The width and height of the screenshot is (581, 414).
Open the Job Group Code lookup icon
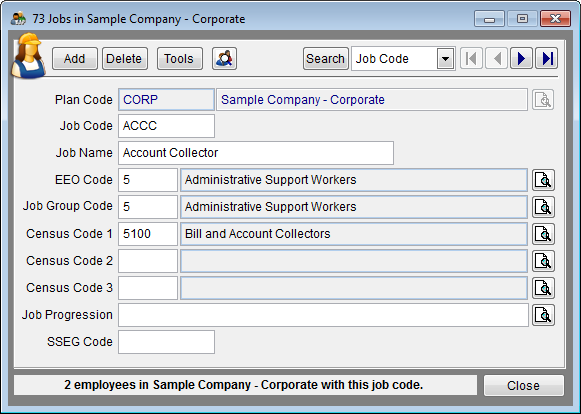(543, 207)
